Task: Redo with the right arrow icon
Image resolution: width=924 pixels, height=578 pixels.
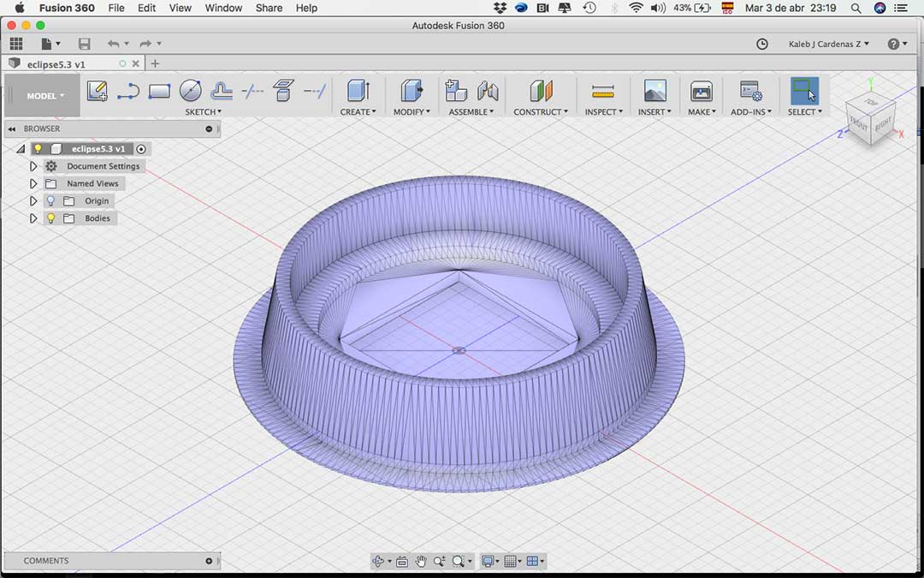Action: click(x=145, y=44)
